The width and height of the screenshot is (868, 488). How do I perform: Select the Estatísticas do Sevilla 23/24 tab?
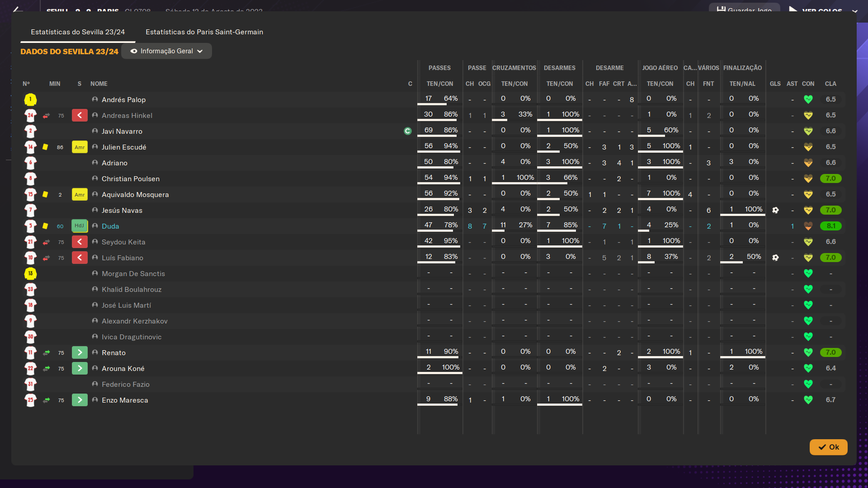point(78,32)
